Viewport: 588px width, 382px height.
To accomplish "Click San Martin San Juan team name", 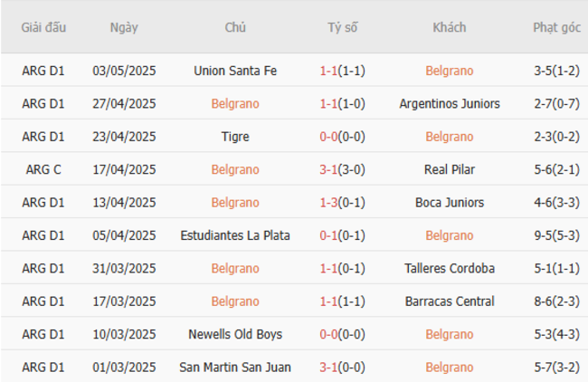I will (235, 368).
